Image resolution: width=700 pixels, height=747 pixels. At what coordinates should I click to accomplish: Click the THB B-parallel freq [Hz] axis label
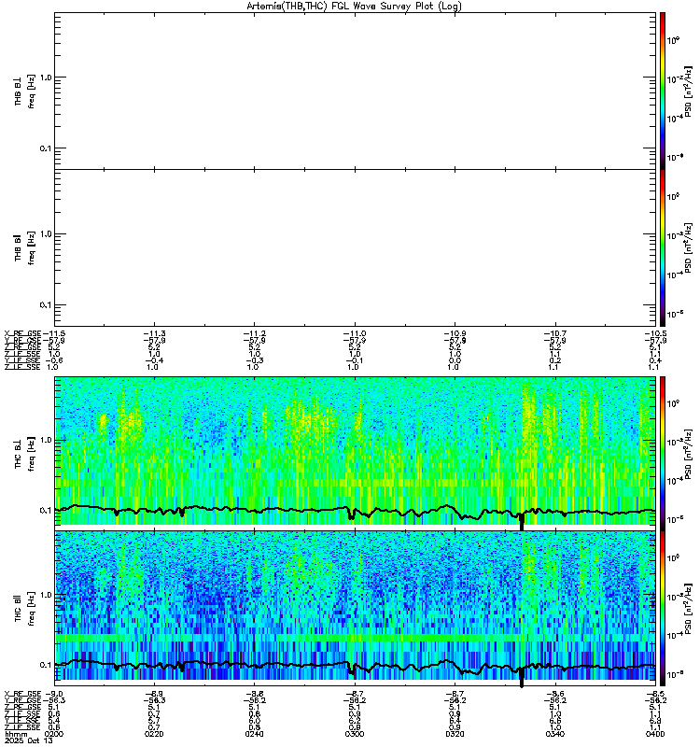coord(25,248)
